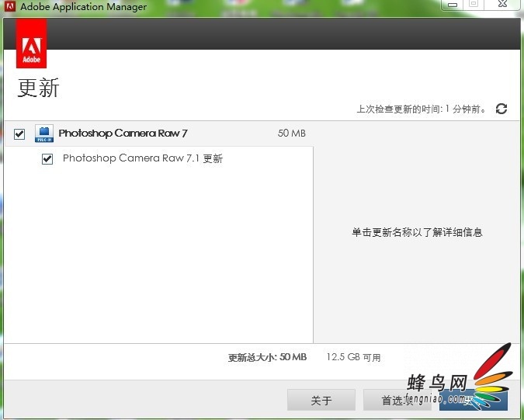Click the Adobe logo in header
524x420 pixels.
tap(31, 43)
